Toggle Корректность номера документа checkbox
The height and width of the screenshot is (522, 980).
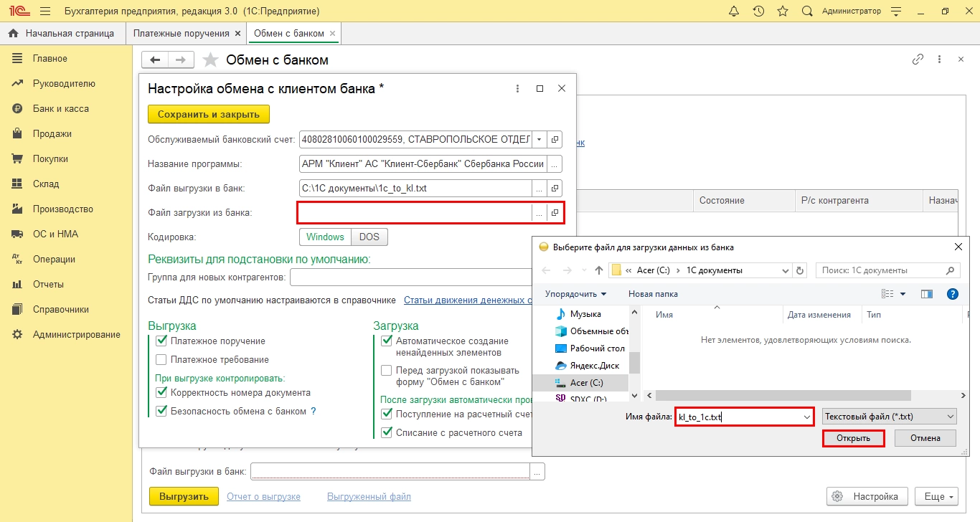(x=161, y=393)
